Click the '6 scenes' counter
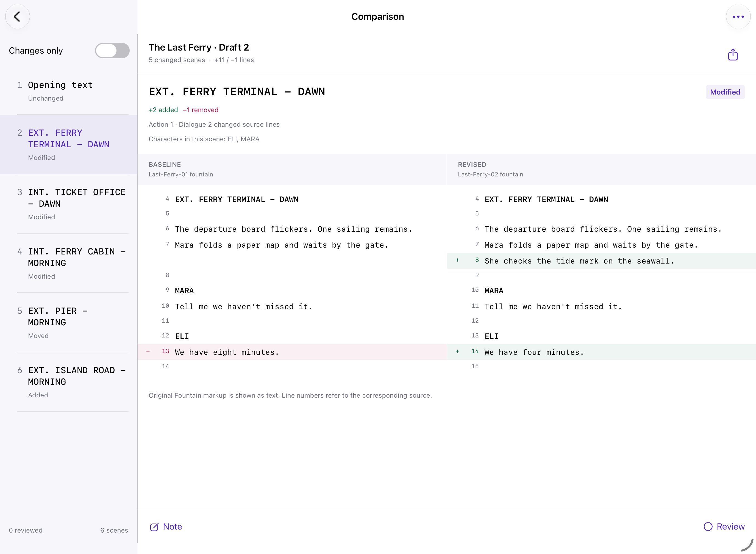 [114, 530]
